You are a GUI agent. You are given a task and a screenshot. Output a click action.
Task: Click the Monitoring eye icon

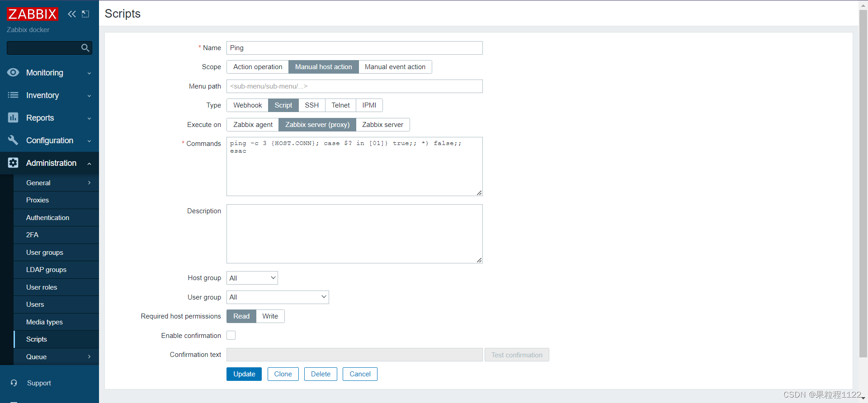pos(13,72)
